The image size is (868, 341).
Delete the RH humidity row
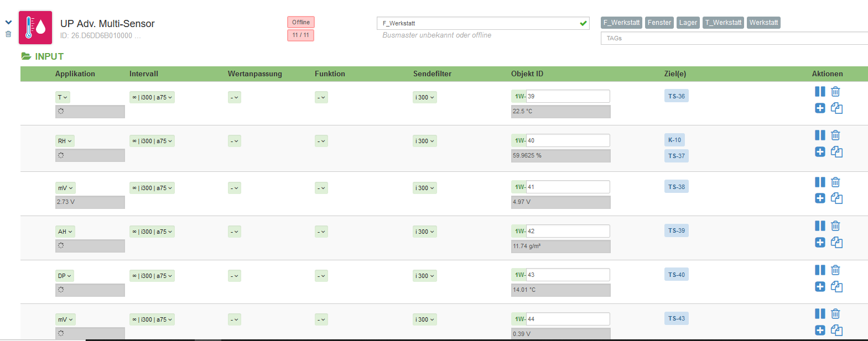pos(835,135)
